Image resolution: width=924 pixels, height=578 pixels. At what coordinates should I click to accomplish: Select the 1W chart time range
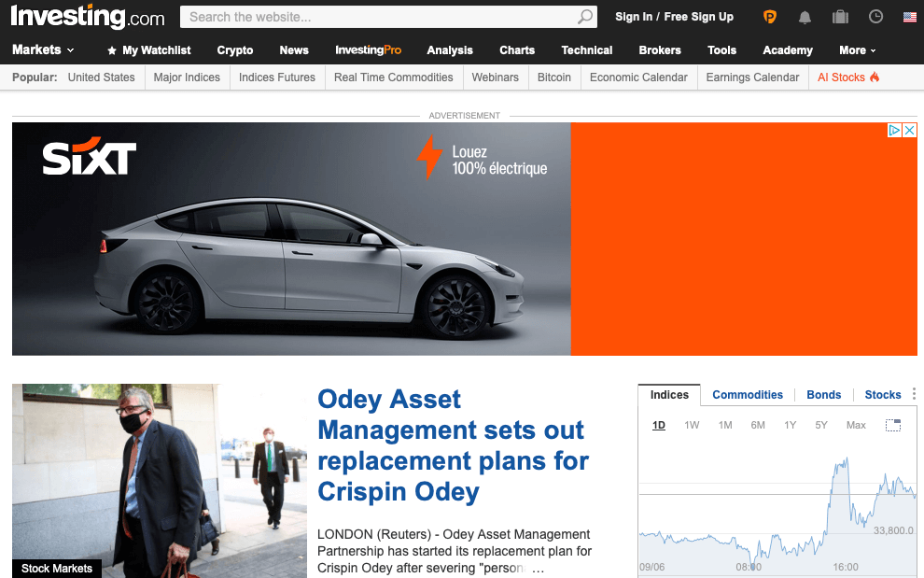[x=692, y=425]
